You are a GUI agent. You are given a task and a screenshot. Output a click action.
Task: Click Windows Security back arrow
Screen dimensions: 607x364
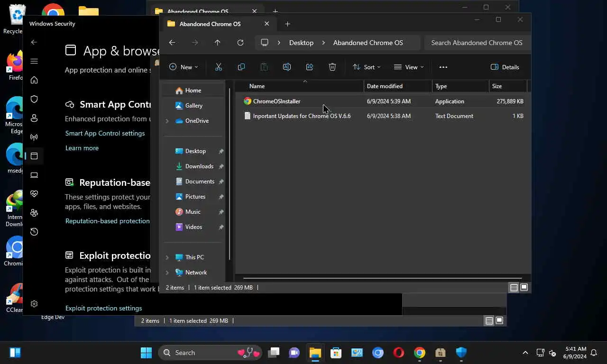34,42
